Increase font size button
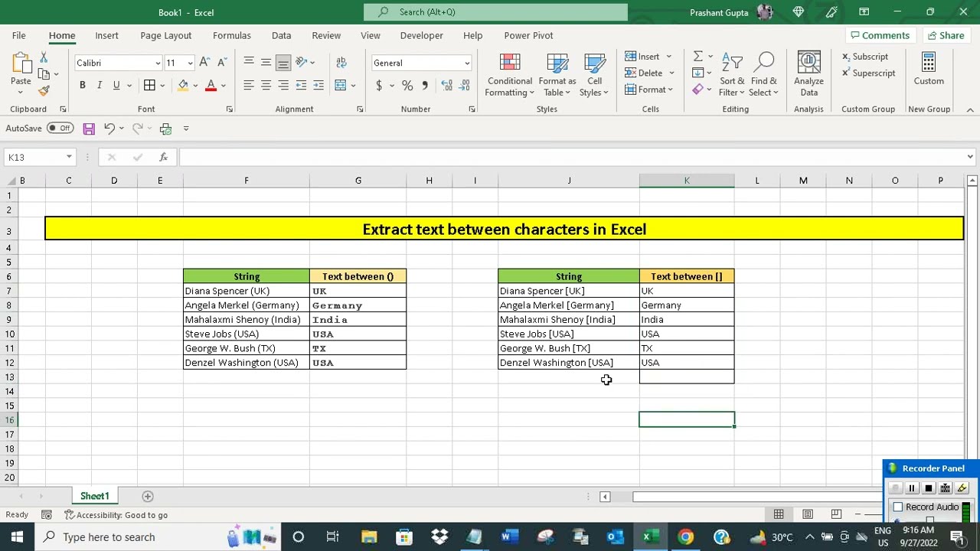The height and width of the screenshot is (551, 980). pos(204,63)
